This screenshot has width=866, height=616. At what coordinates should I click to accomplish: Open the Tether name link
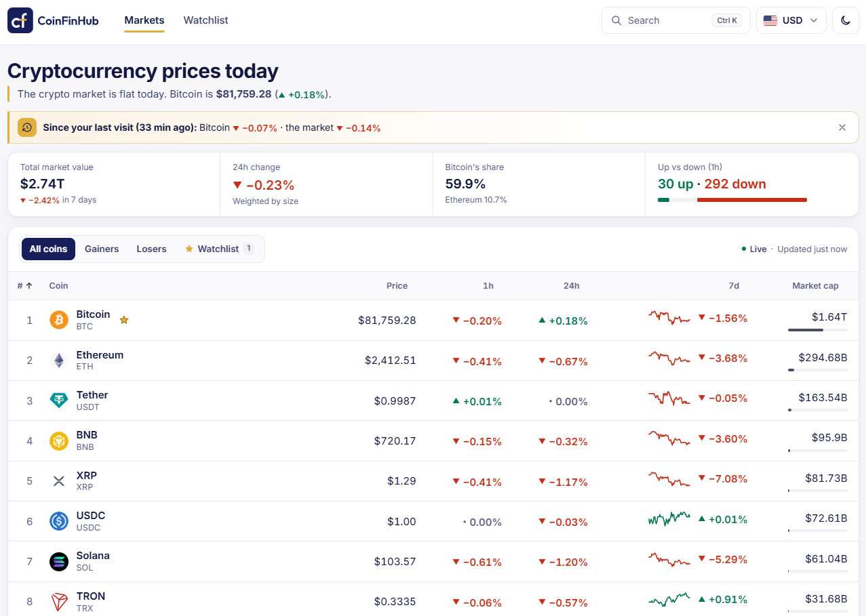[x=92, y=395]
